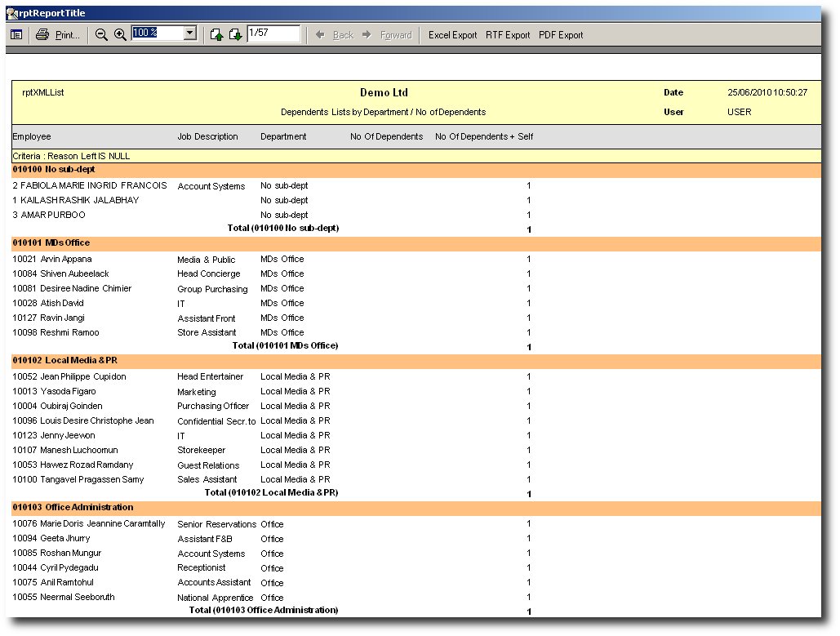Click employee row 10021 Arvin Appana
Image resolution: width=840 pixels, height=636 pixels.
coord(52,260)
